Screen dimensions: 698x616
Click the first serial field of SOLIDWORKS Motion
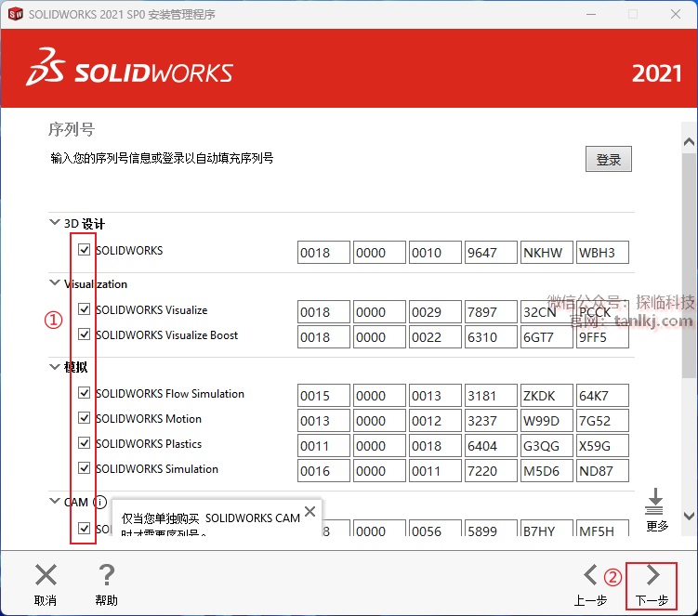tap(323, 421)
